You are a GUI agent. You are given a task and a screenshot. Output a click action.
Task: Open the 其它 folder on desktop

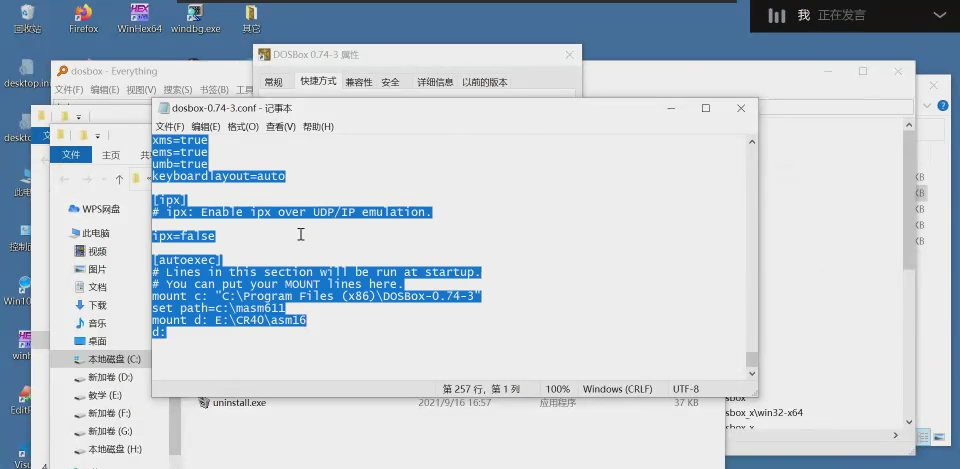pos(251,17)
